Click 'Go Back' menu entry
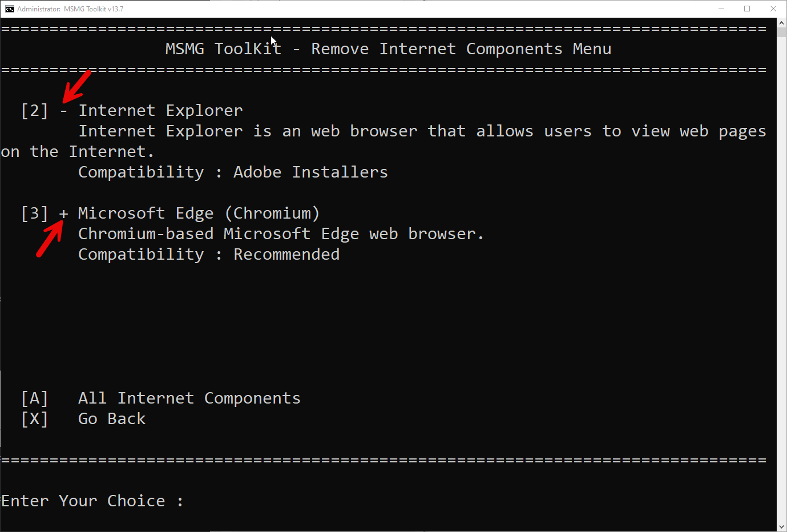The height and width of the screenshot is (532, 787). (112, 419)
